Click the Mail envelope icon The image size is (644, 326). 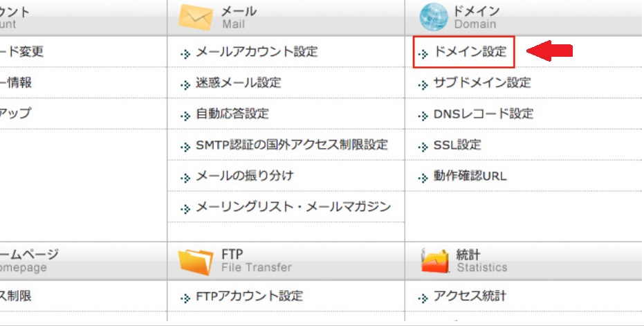(x=196, y=18)
